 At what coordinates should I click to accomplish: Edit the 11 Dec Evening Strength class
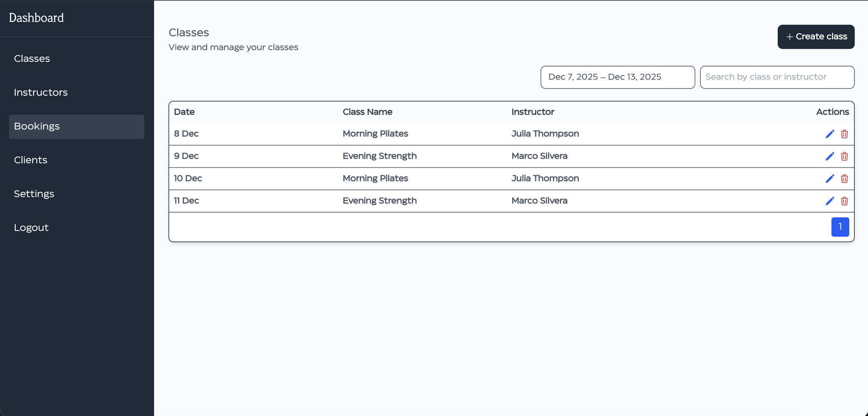pos(829,201)
